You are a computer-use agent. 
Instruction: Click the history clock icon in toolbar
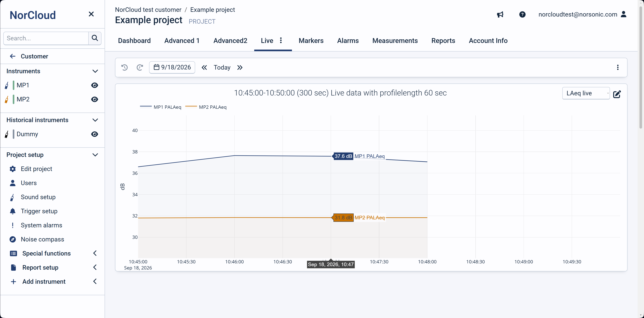[x=124, y=67]
